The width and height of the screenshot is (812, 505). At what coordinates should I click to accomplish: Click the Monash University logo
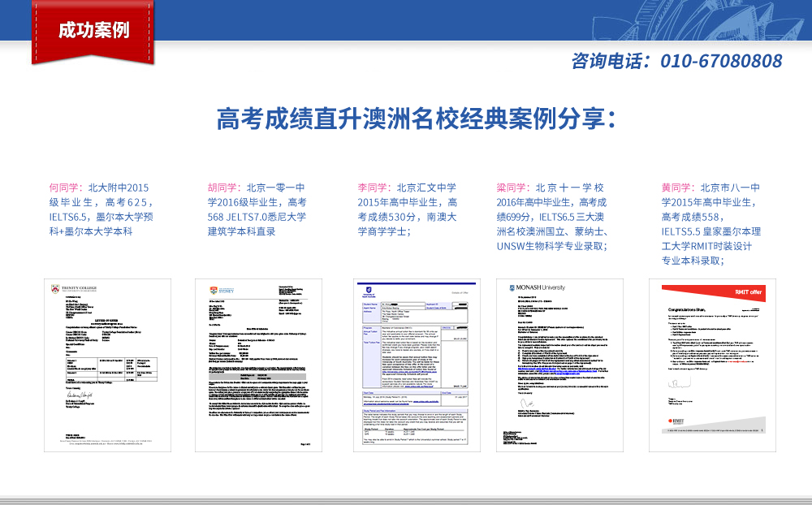pos(538,287)
